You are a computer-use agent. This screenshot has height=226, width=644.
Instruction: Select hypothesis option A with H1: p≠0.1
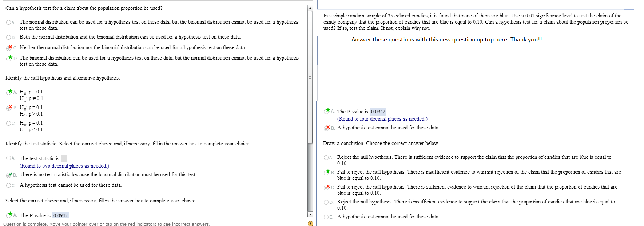click(8, 92)
